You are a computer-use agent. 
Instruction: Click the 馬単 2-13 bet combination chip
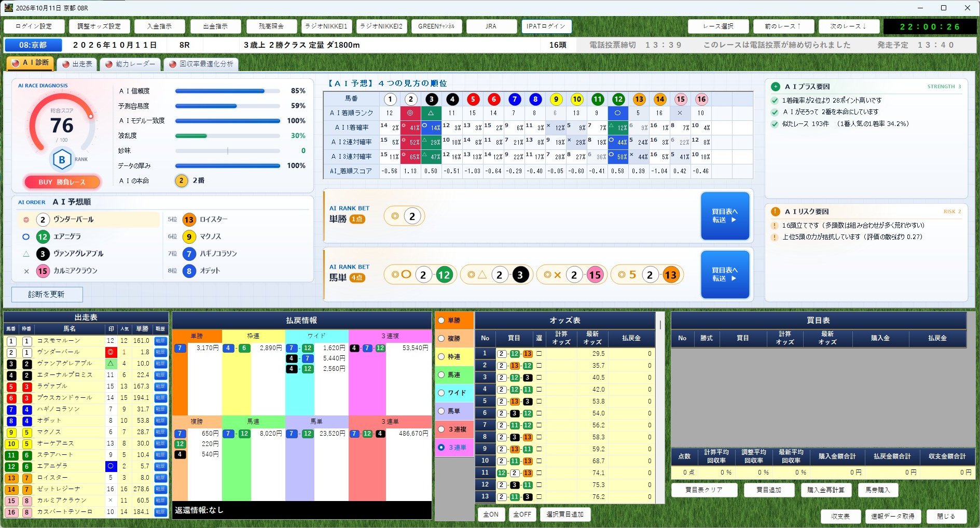[x=647, y=275]
